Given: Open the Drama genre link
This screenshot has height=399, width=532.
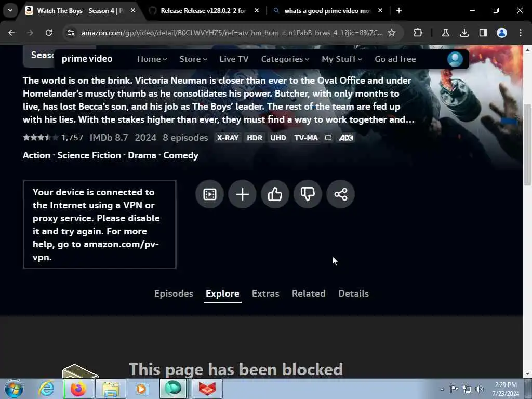Looking at the screenshot, I should click(142, 155).
